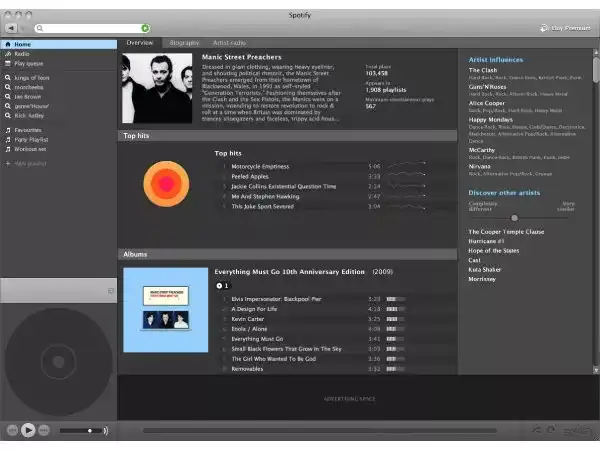The width and height of the screenshot is (600, 450).
Task: Toggle repeat mode in the bottom bar
Action: tap(551, 430)
